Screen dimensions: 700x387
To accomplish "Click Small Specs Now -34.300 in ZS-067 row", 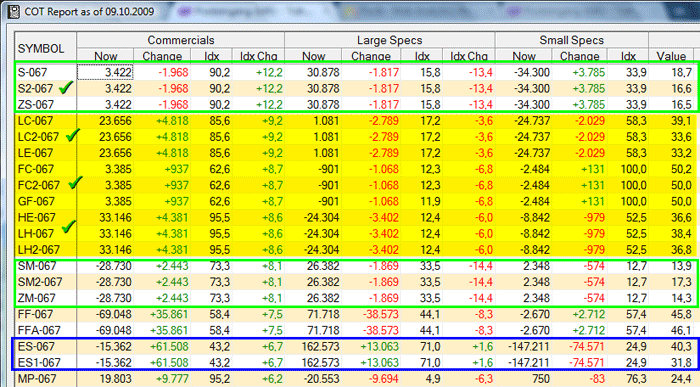I will click(524, 104).
